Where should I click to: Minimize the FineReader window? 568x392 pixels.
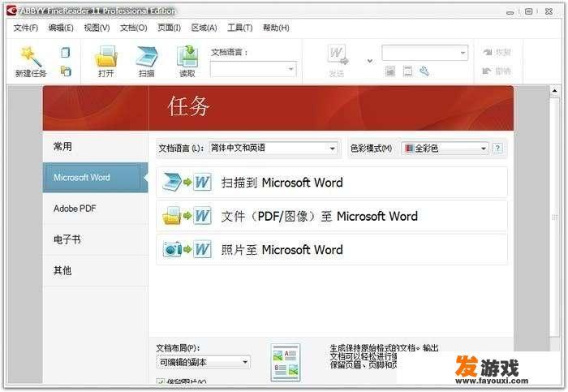coord(510,12)
